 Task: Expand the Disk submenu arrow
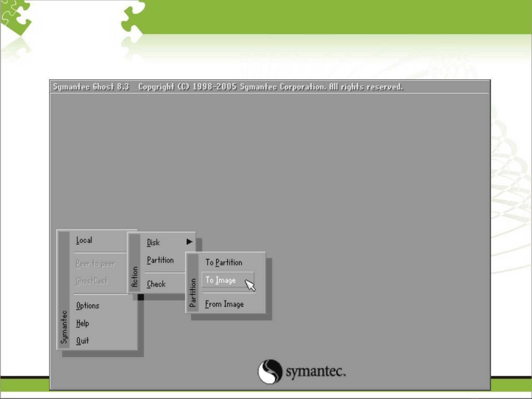click(x=189, y=242)
